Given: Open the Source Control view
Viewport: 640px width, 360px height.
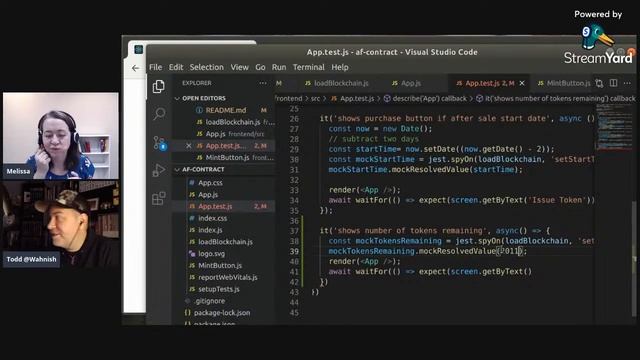Looking at the screenshot, I should click(x=159, y=142).
